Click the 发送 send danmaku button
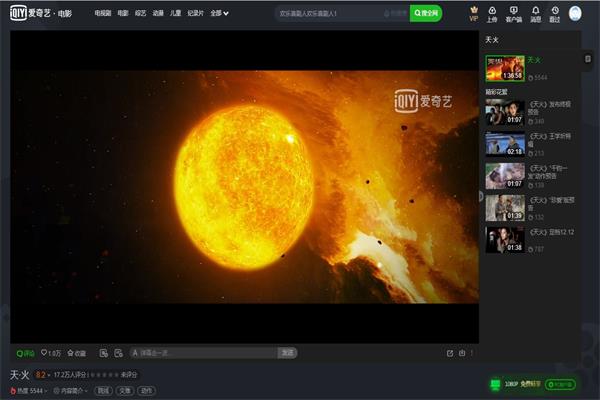Screen dimensions: 600x400 pos(287,353)
